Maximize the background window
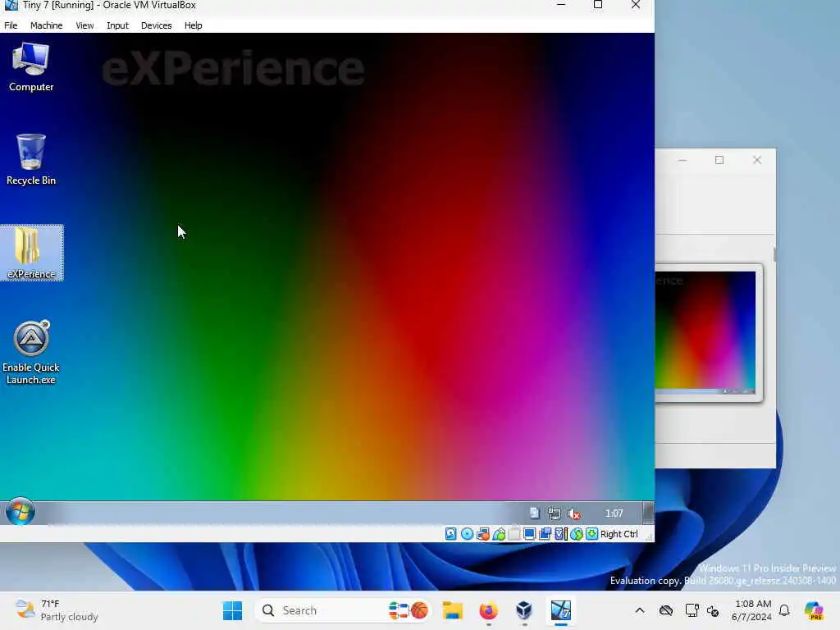This screenshot has width=840, height=630. 719,160
